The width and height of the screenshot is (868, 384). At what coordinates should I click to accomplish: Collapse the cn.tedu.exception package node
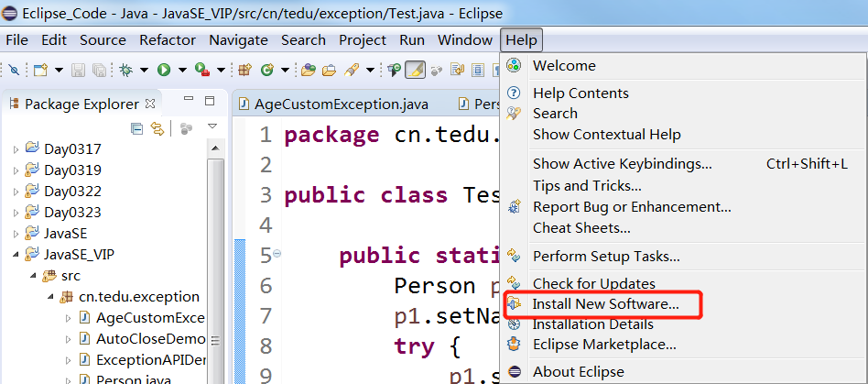coord(50,297)
